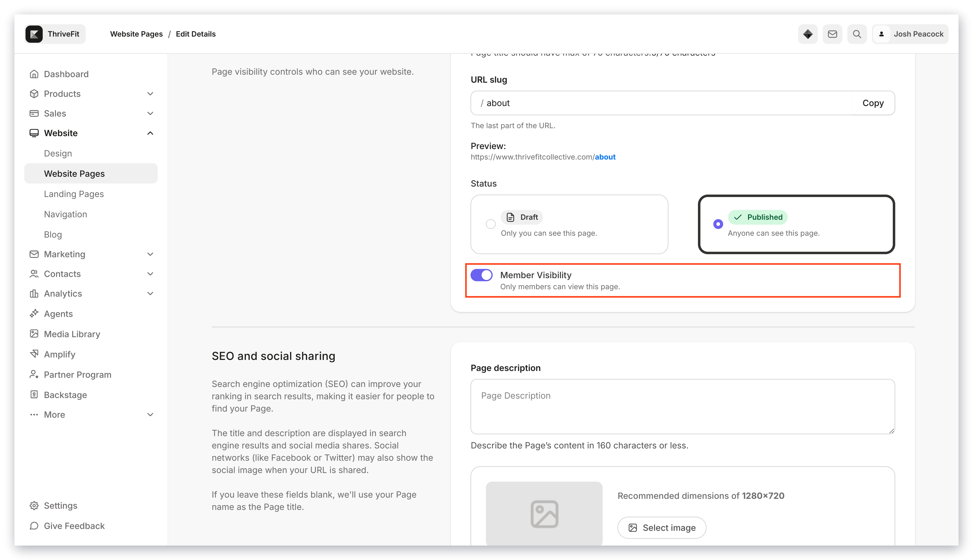This screenshot has width=973, height=560.
Task: Click the Backstage badge icon
Action: coord(34,394)
